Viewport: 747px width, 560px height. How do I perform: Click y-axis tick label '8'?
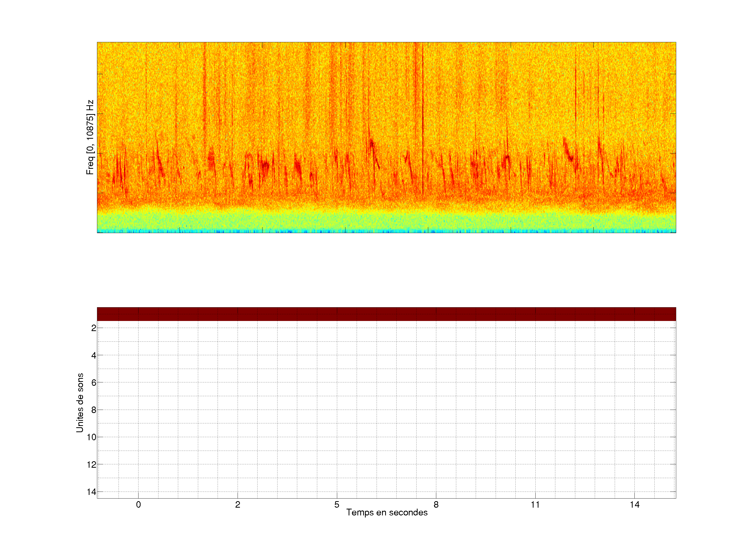click(x=94, y=410)
